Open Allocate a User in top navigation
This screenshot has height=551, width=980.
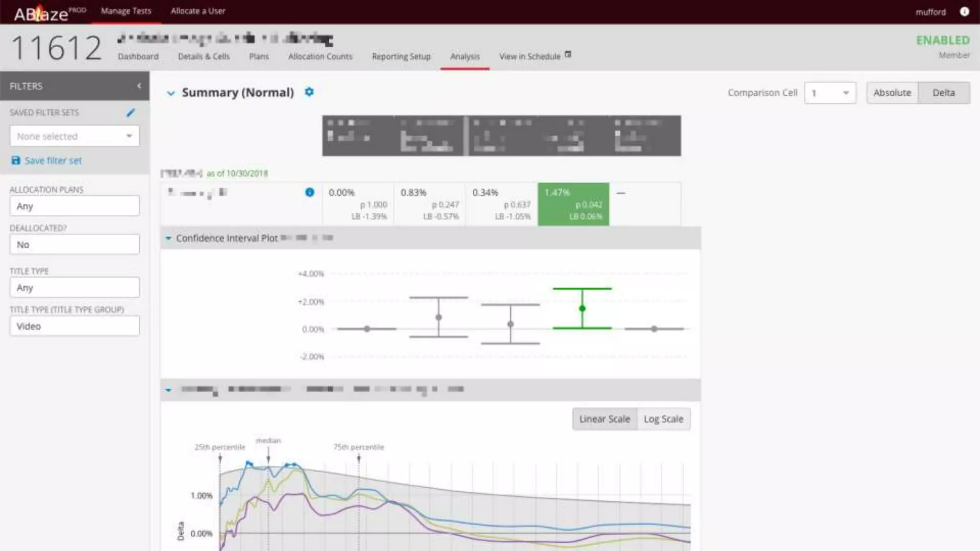point(198,11)
